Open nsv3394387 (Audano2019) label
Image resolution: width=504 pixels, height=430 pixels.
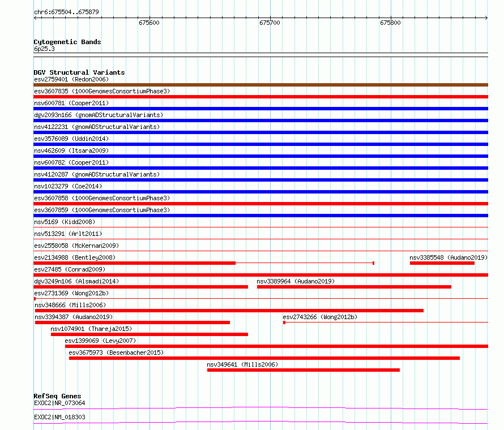[x=74, y=317]
